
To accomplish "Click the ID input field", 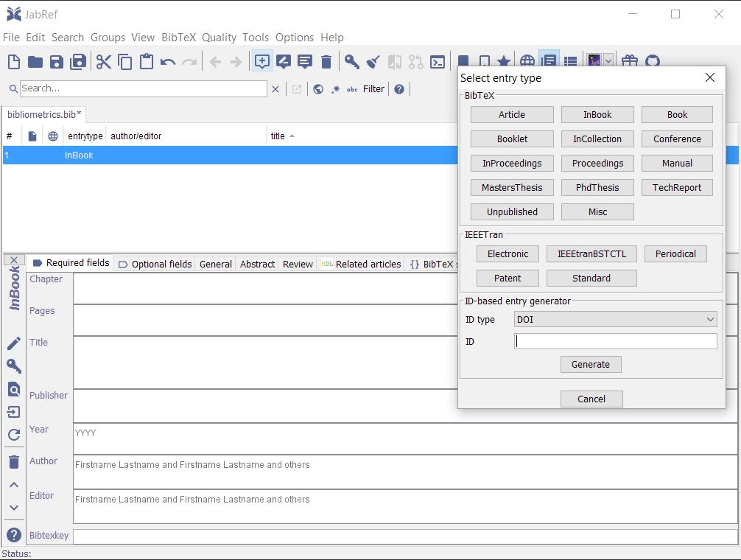I will (615, 341).
